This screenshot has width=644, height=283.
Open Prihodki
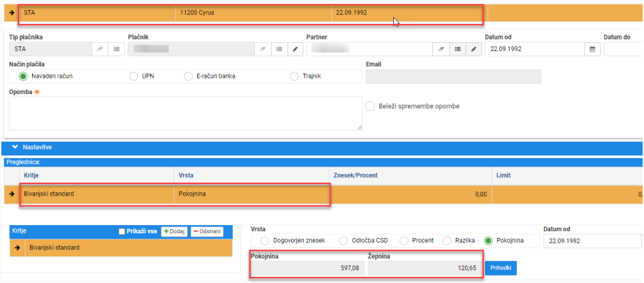(501, 268)
